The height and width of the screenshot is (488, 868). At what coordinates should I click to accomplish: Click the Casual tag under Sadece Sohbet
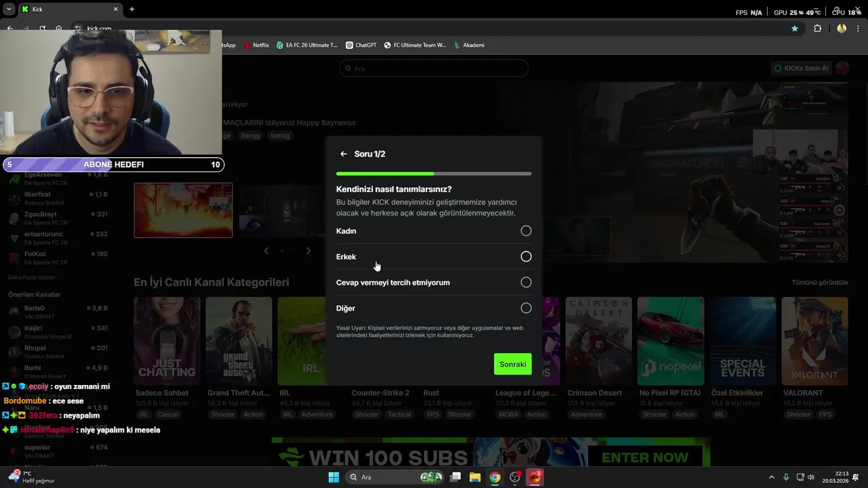click(167, 415)
